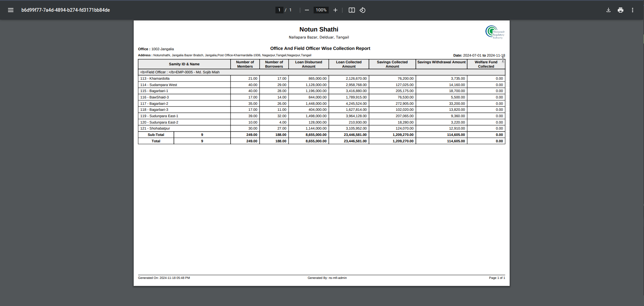Click the Number of Borrowers column header
644x306 pixels.
point(274,64)
